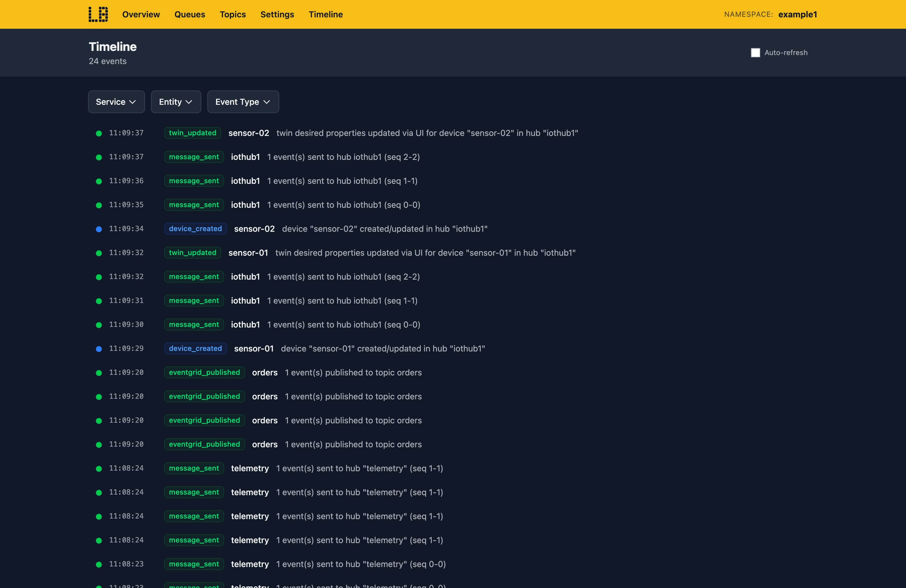Screen dimensions: 906x588
Task: Click the 11:08:23 message_sent telemetry badge seq 0-0
Action: click(x=194, y=564)
